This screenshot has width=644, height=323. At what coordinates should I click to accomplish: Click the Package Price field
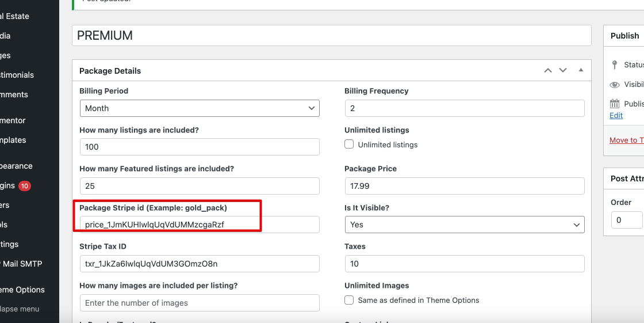tap(465, 186)
